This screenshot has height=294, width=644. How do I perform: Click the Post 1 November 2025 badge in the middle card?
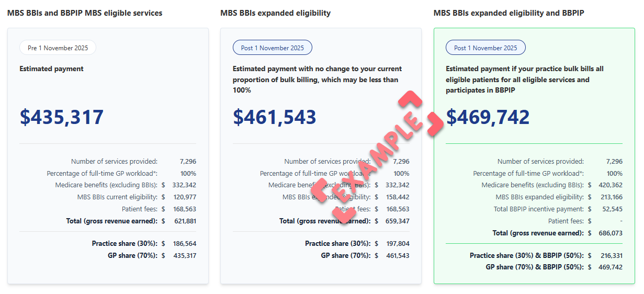tap(272, 48)
